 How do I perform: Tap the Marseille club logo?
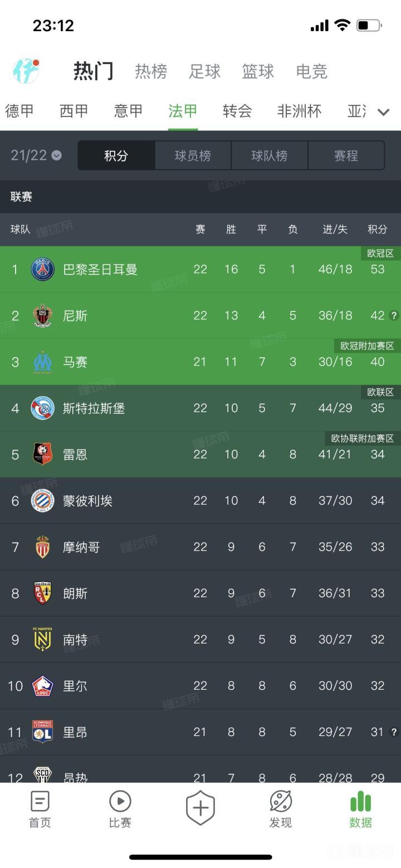pyautogui.click(x=42, y=362)
